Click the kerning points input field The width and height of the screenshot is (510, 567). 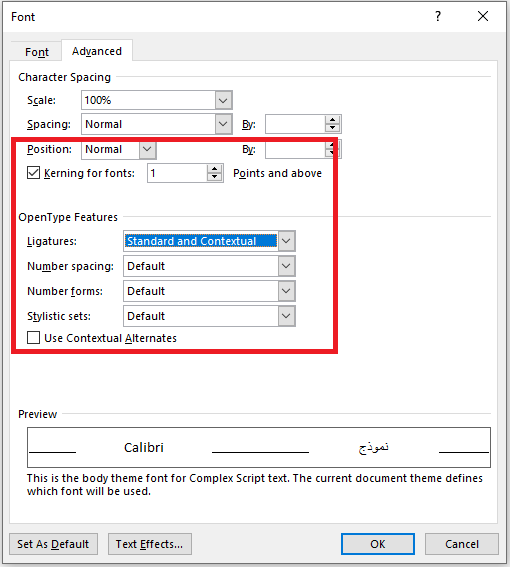(x=177, y=173)
